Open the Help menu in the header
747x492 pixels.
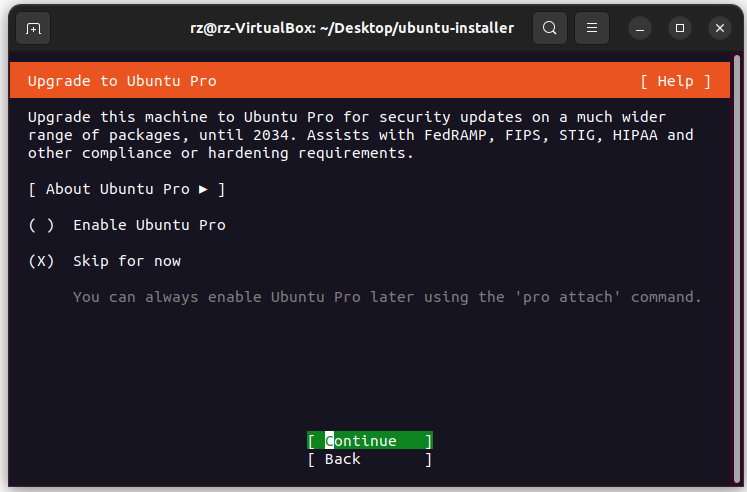coord(675,81)
